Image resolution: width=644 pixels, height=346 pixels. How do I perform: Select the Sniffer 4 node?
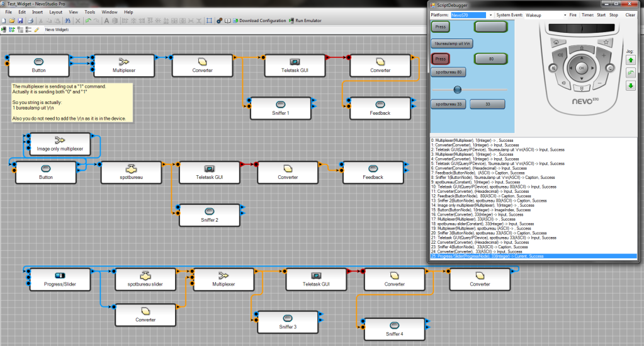[x=394, y=329]
